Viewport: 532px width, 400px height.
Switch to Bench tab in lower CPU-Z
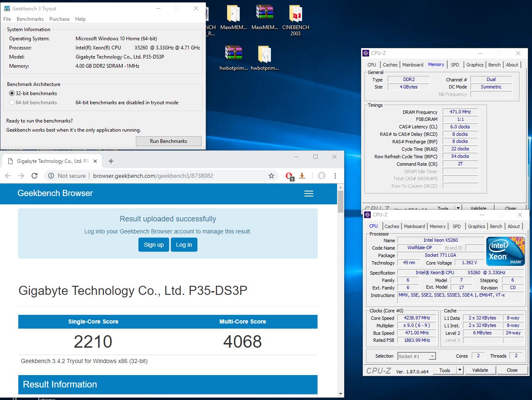[x=496, y=226]
